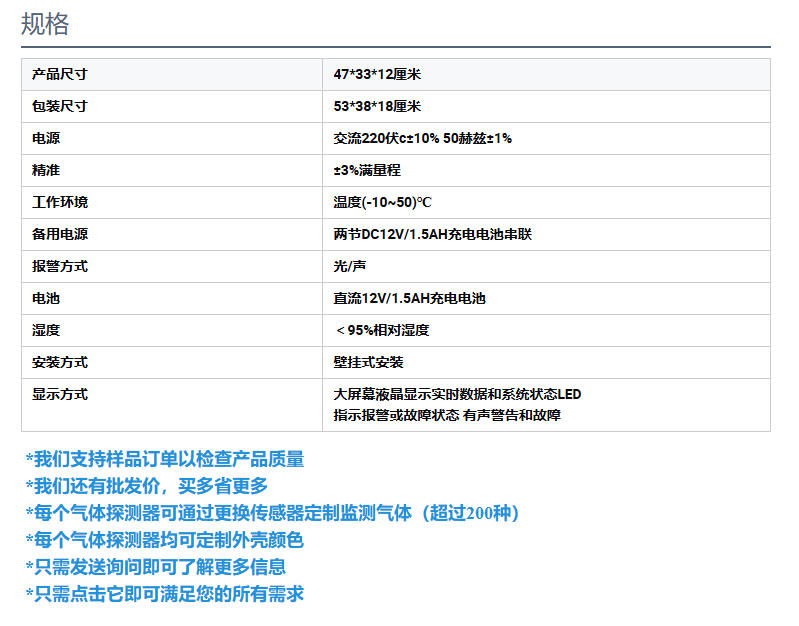Click the 包装尺寸 row label

pyautogui.click(x=59, y=106)
